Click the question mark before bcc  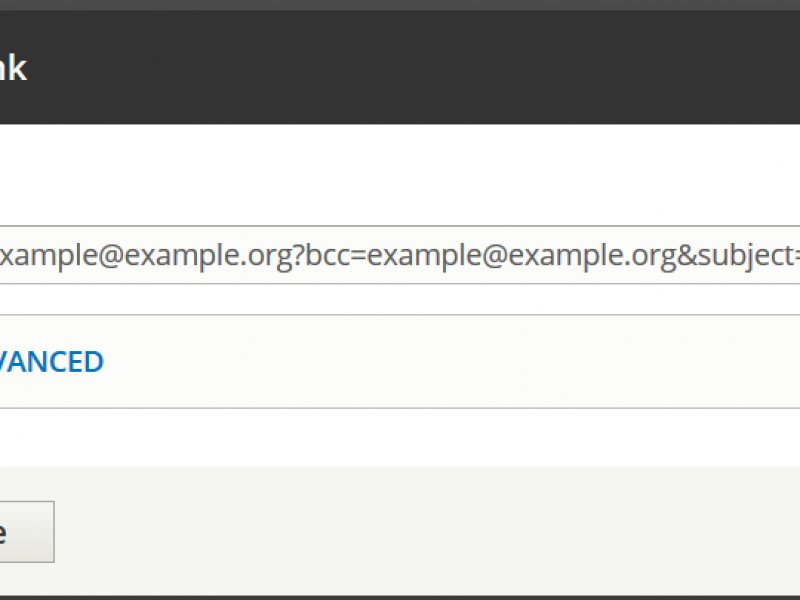coord(299,255)
